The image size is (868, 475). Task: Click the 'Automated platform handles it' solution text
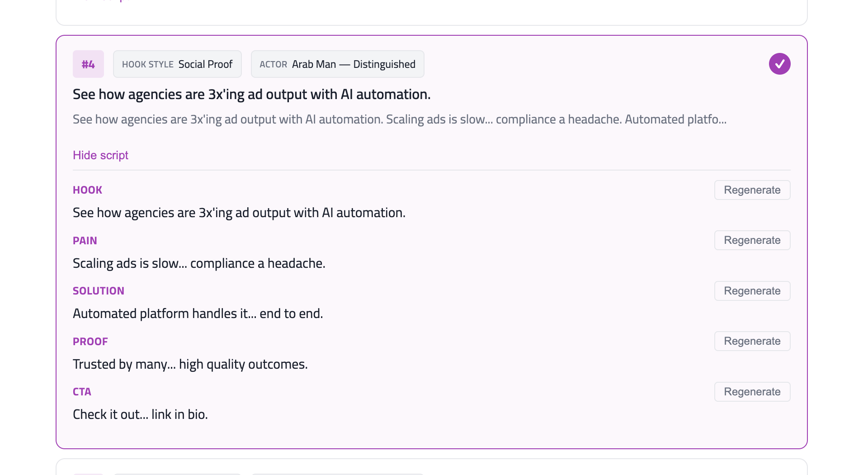point(198,313)
